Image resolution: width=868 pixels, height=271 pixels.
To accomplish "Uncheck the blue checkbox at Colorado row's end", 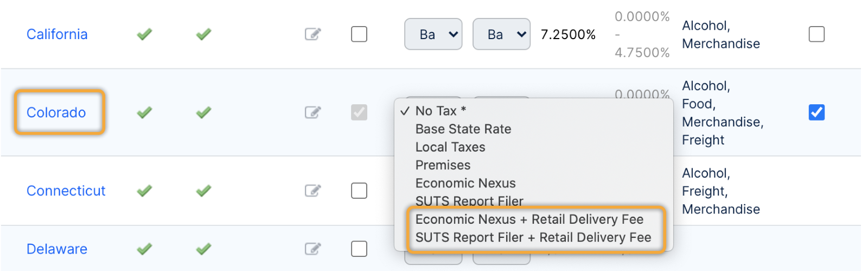I will click(x=816, y=112).
